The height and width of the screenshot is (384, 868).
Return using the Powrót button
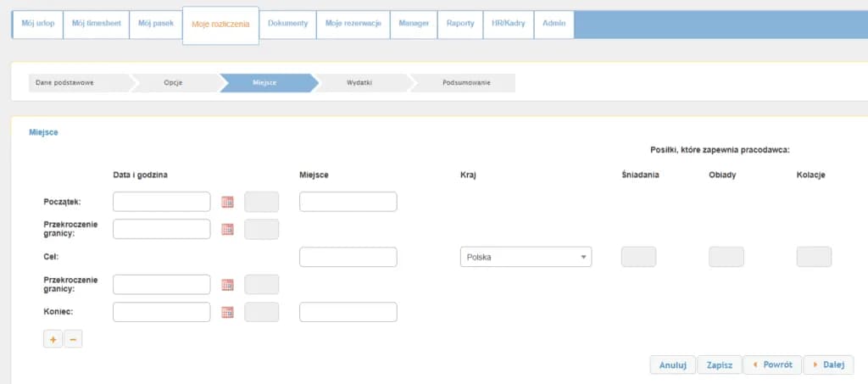(x=771, y=365)
